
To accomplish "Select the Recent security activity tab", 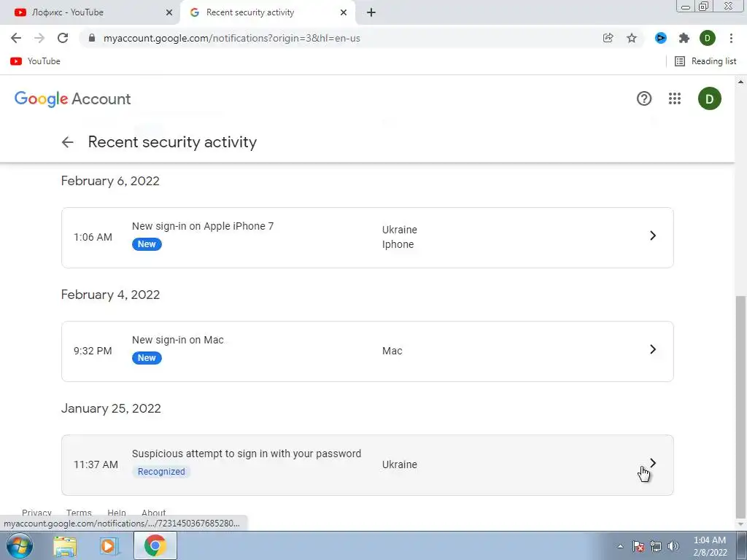I will click(267, 12).
